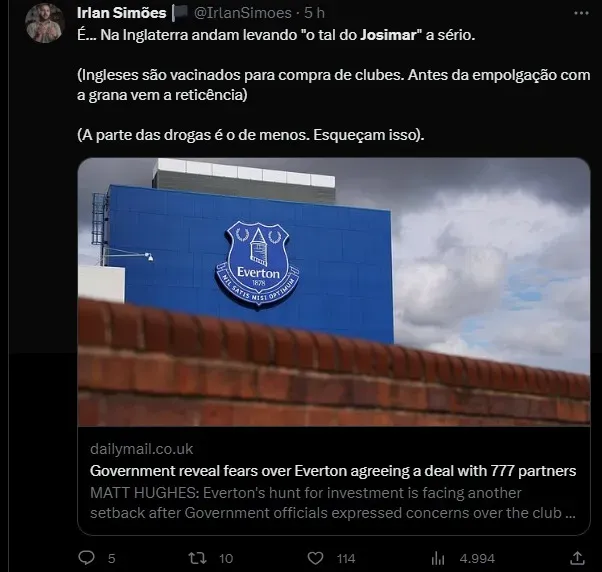Like the tweet with the heart icon
602x572 pixels.
[x=317, y=558]
